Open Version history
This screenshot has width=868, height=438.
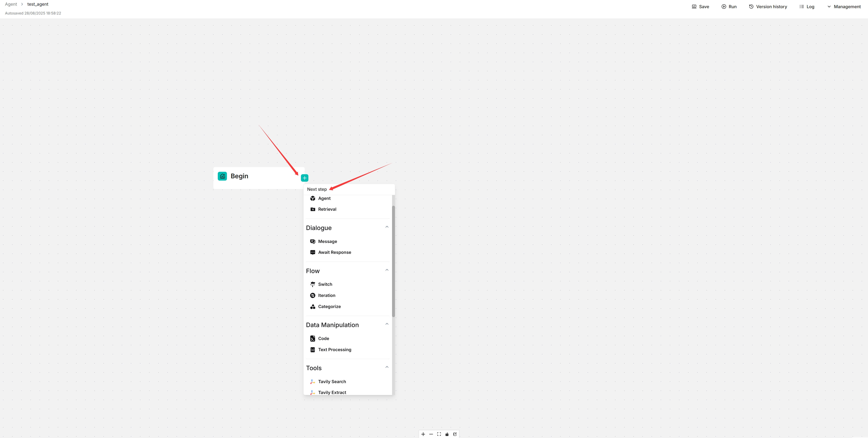tap(768, 7)
